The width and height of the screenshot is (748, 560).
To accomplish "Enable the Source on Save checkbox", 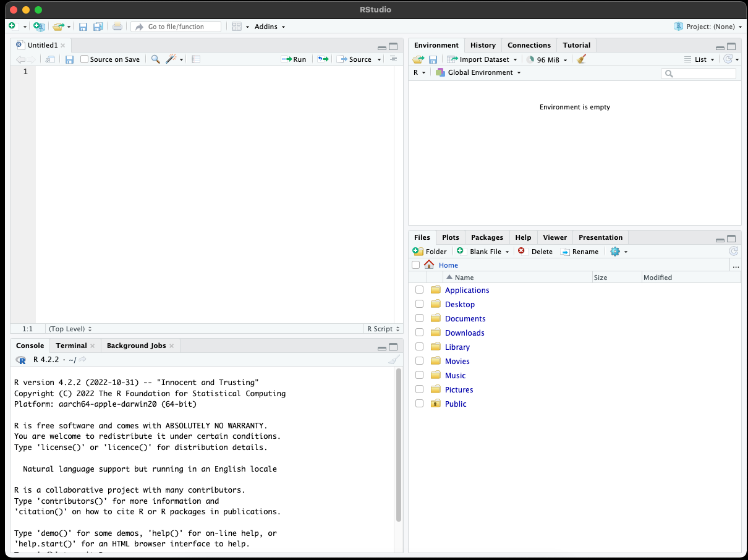I will [85, 59].
